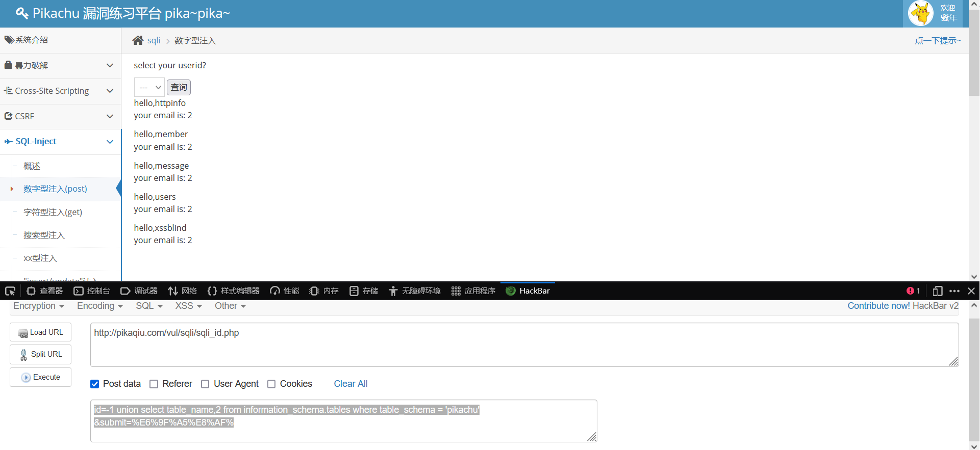Open the 概述 submenu item
The height and width of the screenshot is (450, 980).
coord(32,166)
